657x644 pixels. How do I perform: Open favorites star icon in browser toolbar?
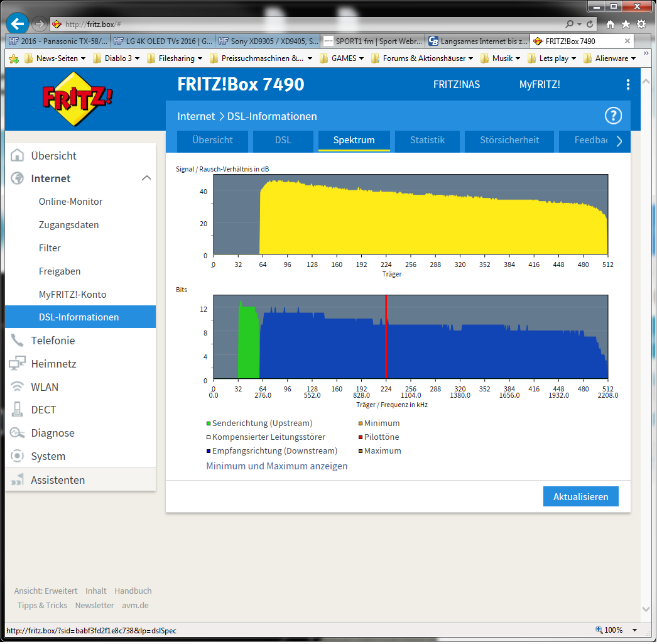coord(626,25)
